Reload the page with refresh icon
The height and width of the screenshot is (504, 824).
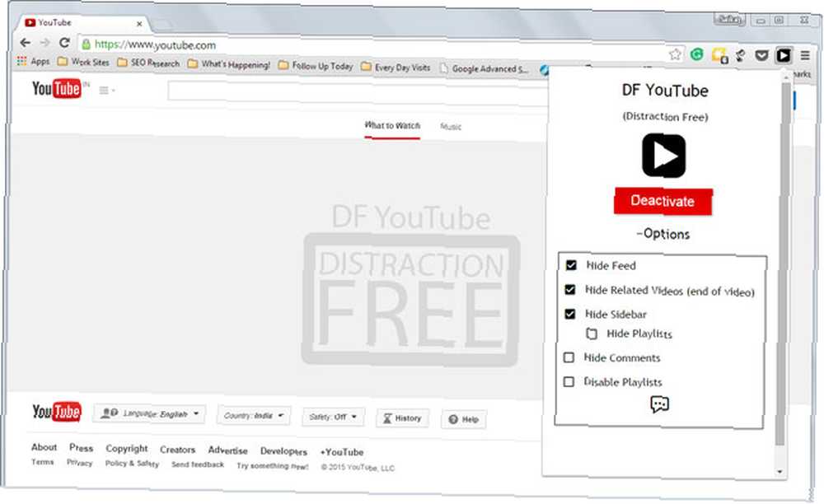click(64, 43)
